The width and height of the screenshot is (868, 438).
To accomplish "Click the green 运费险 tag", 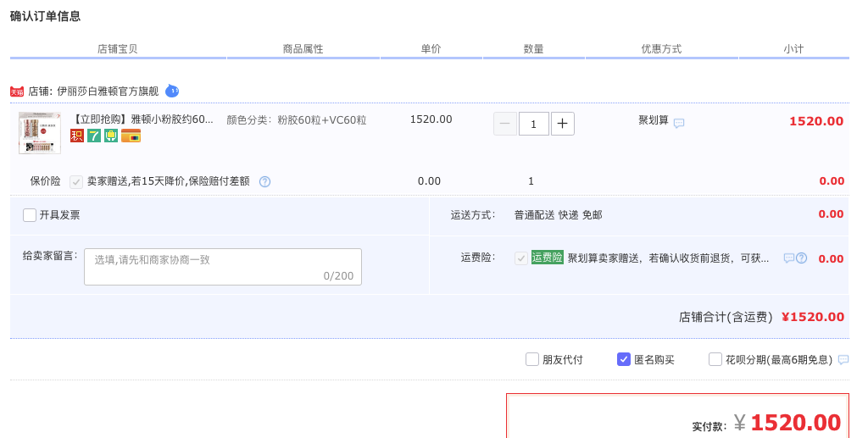I will 547,258.
